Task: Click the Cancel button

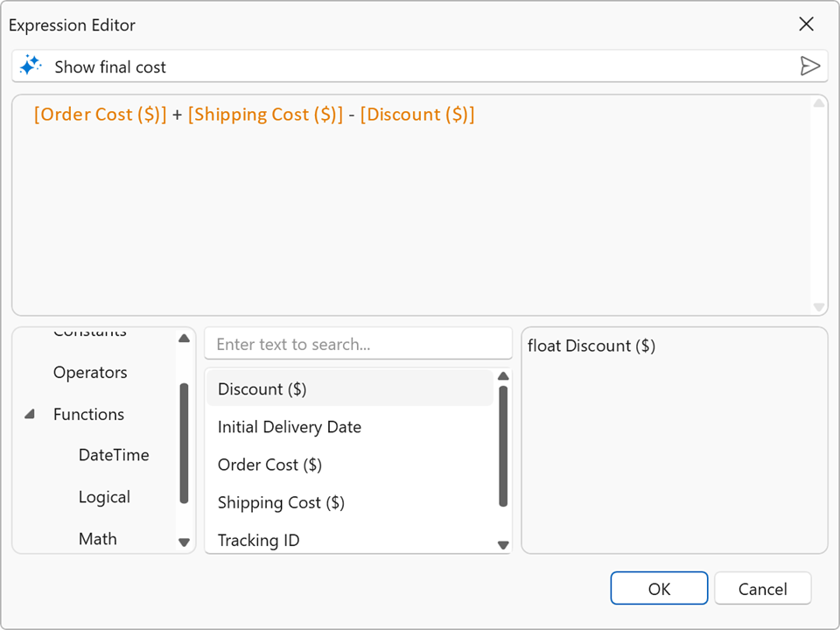Action: click(762, 588)
